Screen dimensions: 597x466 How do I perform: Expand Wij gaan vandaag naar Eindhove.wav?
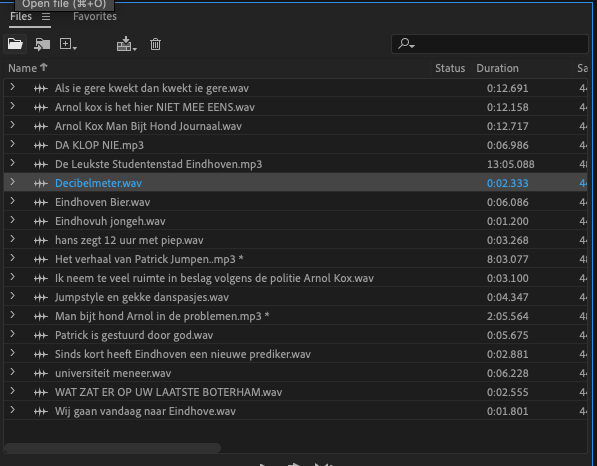pyautogui.click(x=13, y=410)
